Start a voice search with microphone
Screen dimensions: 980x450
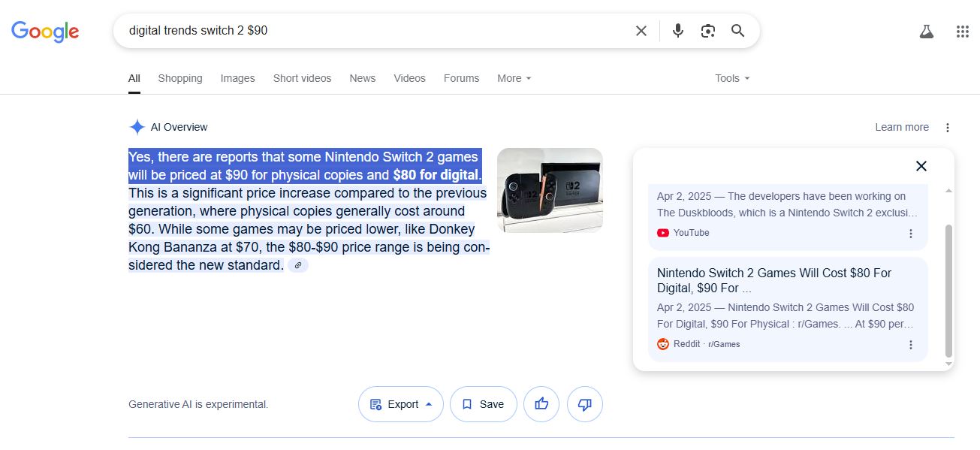[678, 31]
